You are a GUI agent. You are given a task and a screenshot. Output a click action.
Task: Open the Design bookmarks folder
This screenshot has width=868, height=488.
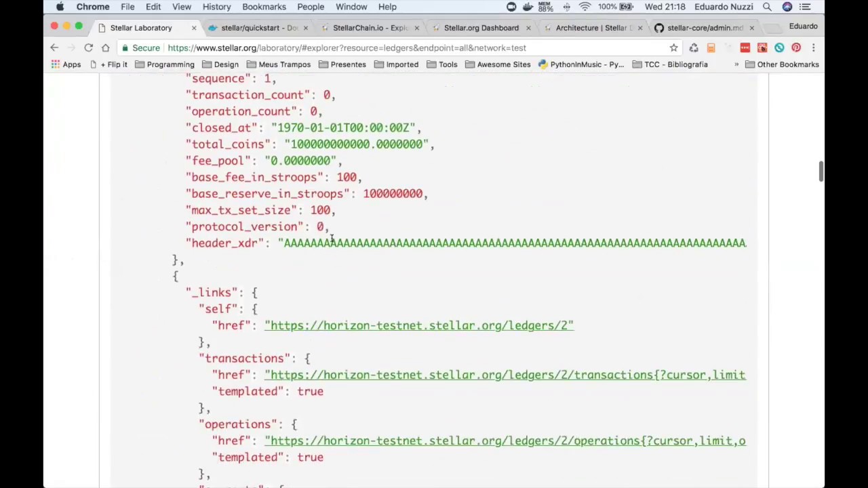(x=220, y=64)
